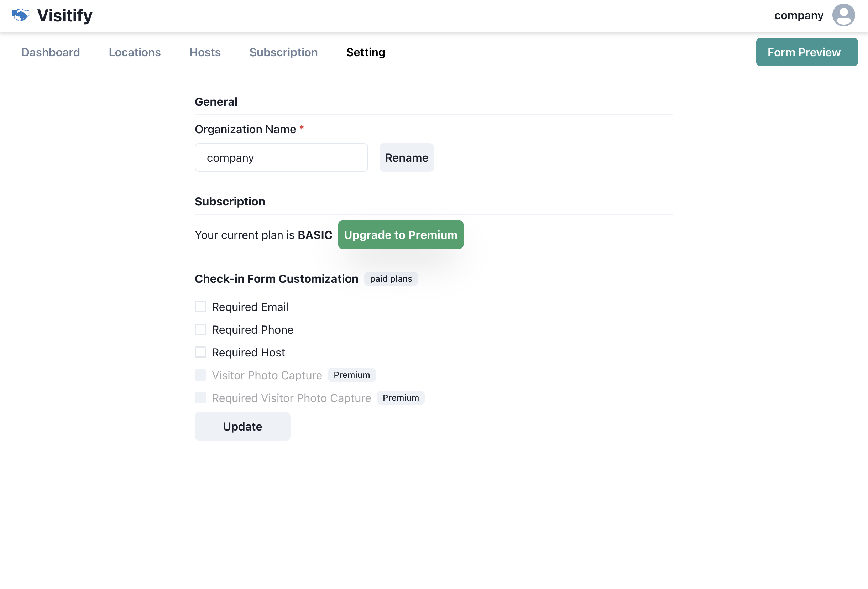Click the Required Host label text
868x589 pixels.
tap(249, 353)
